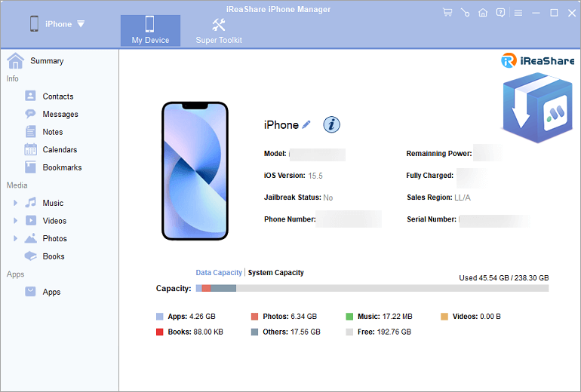581x392 pixels.
Task: Click the key register icon
Action: [465, 13]
